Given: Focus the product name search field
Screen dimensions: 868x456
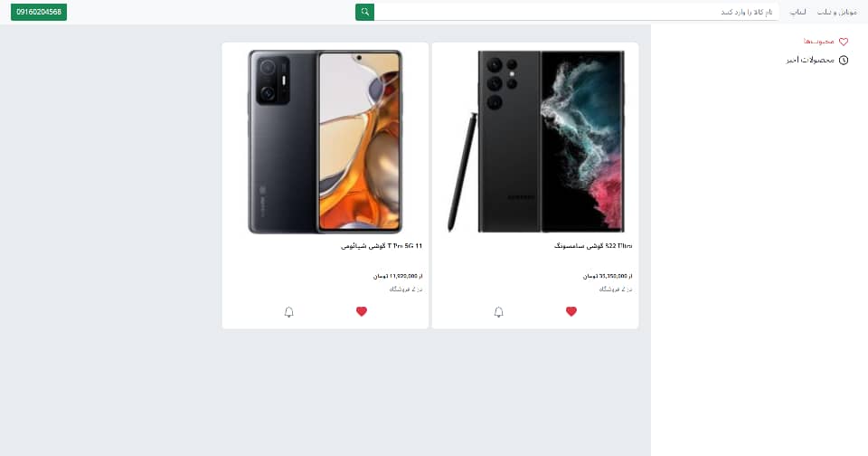Looking at the screenshot, I should (576, 12).
